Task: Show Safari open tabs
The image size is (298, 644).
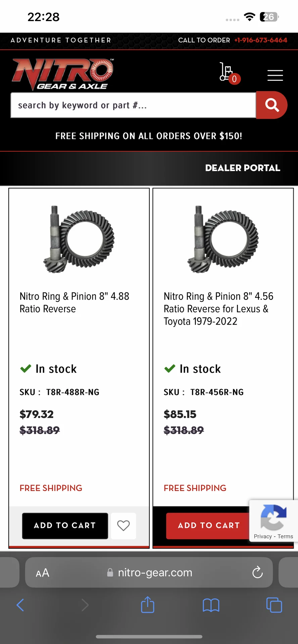Action: pyautogui.click(x=274, y=605)
